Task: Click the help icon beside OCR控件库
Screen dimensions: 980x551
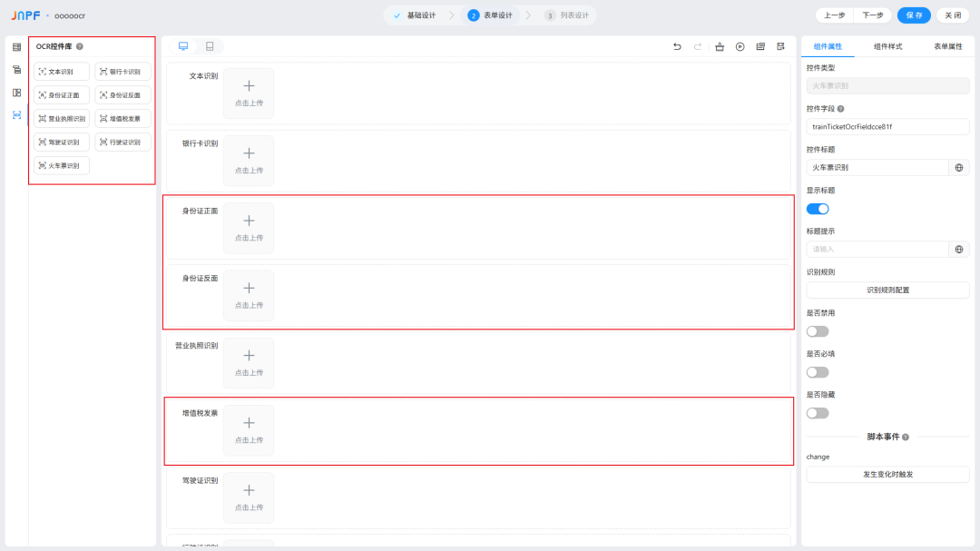Action: [79, 46]
